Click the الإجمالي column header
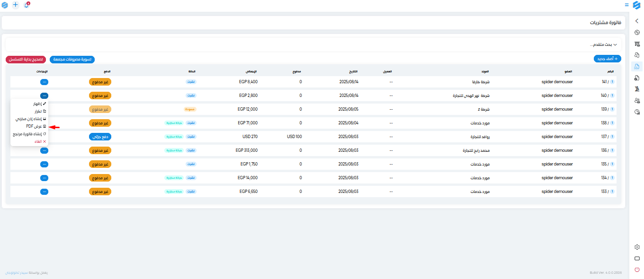644x279 pixels. tap(251, 71)
